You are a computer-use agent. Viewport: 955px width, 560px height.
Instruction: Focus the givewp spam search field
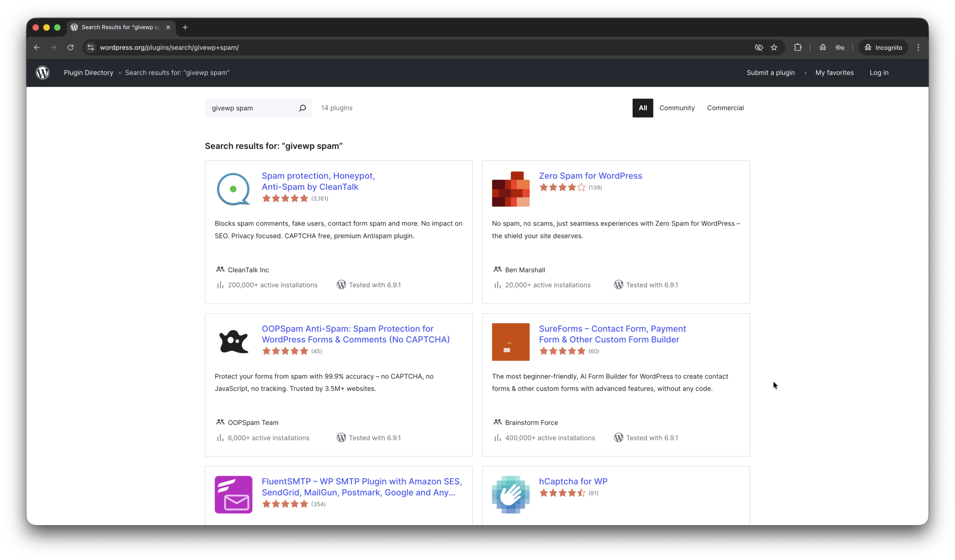click(x=252, y=108)
